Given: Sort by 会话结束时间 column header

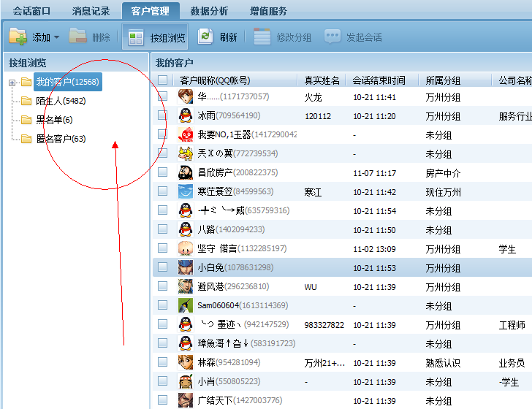Looking at the screenshot, I should click(x=379, y=80).
